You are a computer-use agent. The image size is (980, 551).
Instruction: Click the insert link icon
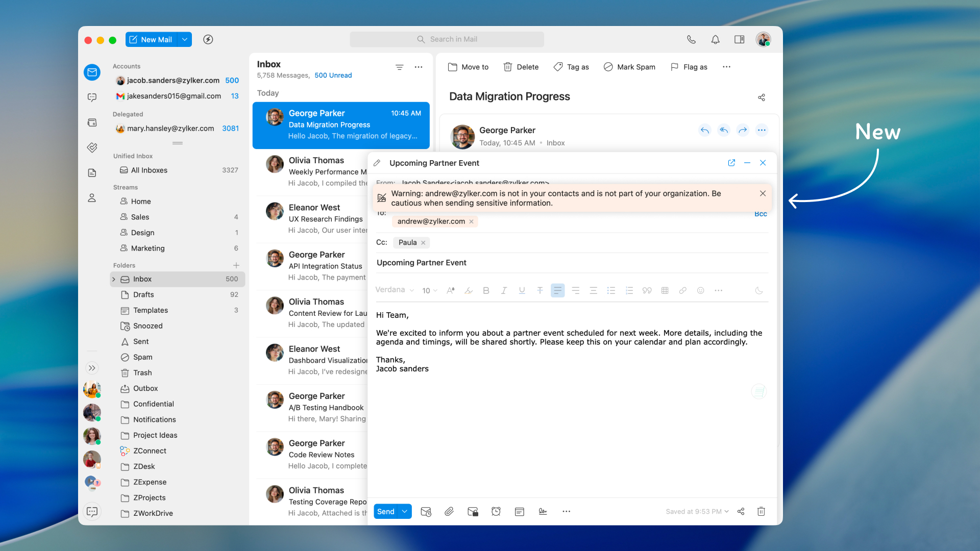click(x=682, y=290)
